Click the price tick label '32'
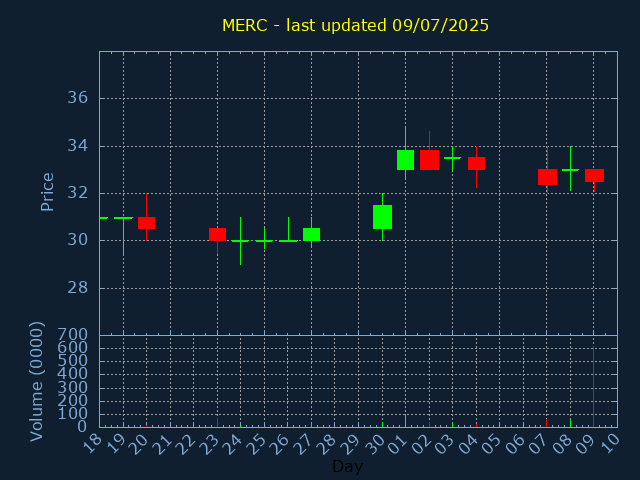 tap(78, 193)
